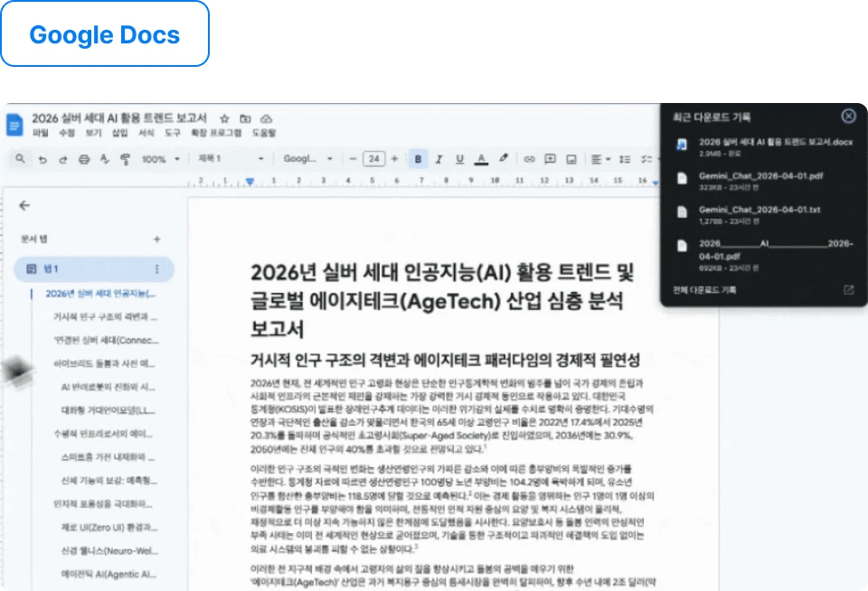
Task: Open full download history external-link icon
Action: (x=848, y=290)
